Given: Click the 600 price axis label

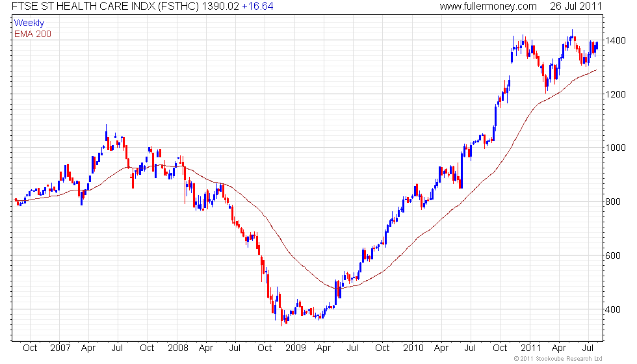Looking at the screenshot, I should (x=613, y=255).
